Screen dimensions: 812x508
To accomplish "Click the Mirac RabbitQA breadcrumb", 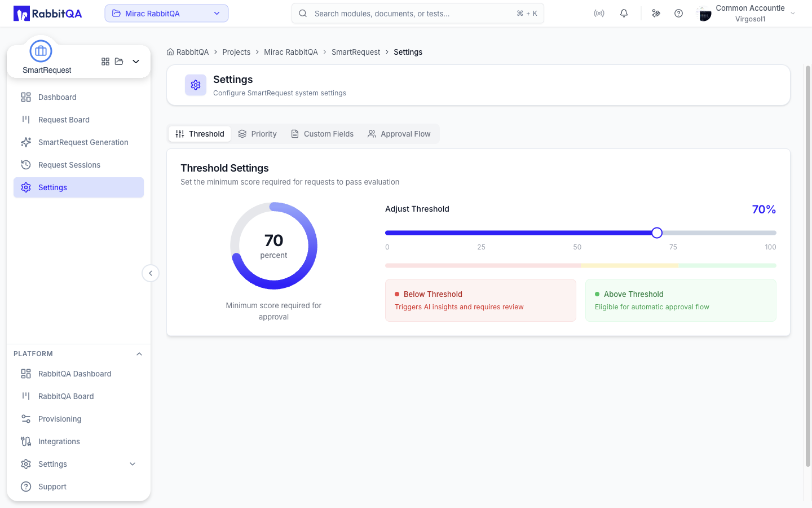I will [x=291, y=52].
